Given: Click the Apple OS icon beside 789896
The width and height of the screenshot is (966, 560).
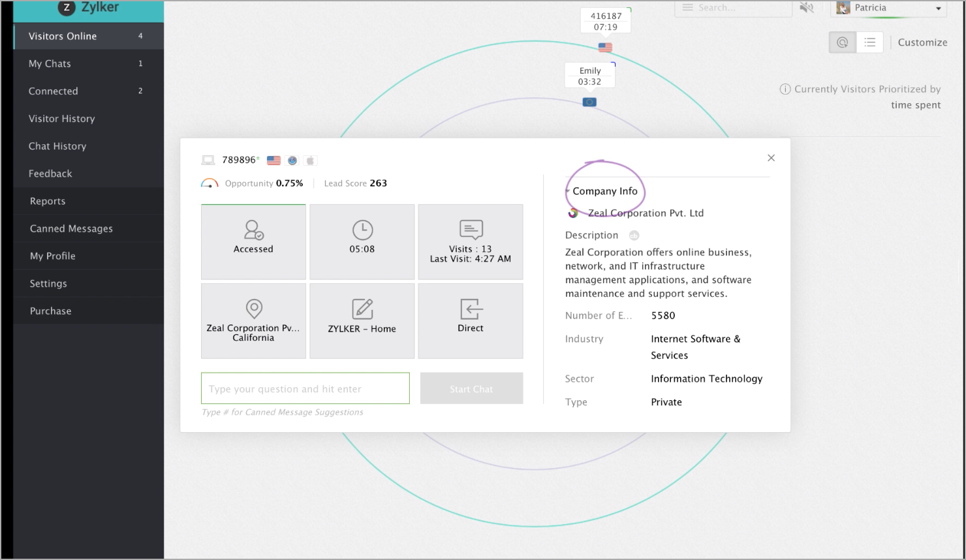Looking at the screenshot, I should [311, 161].
